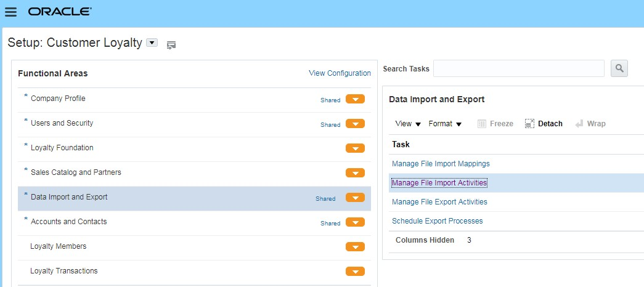Open View Configuration link

coord(340,73)
